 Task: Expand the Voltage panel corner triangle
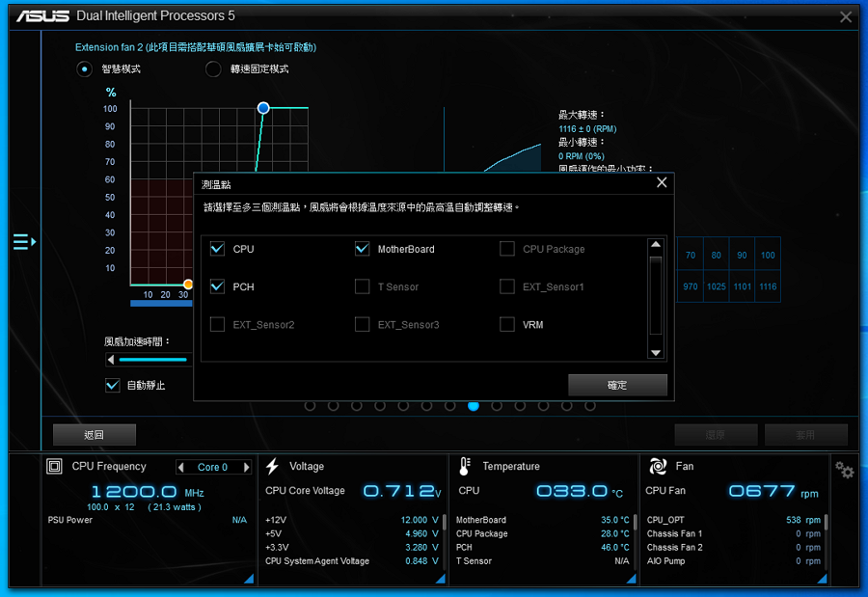click(x=441, y=578)
